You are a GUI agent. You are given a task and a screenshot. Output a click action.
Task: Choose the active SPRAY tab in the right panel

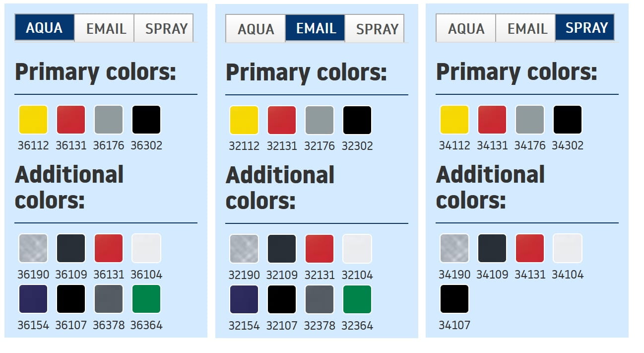[586, 28]
